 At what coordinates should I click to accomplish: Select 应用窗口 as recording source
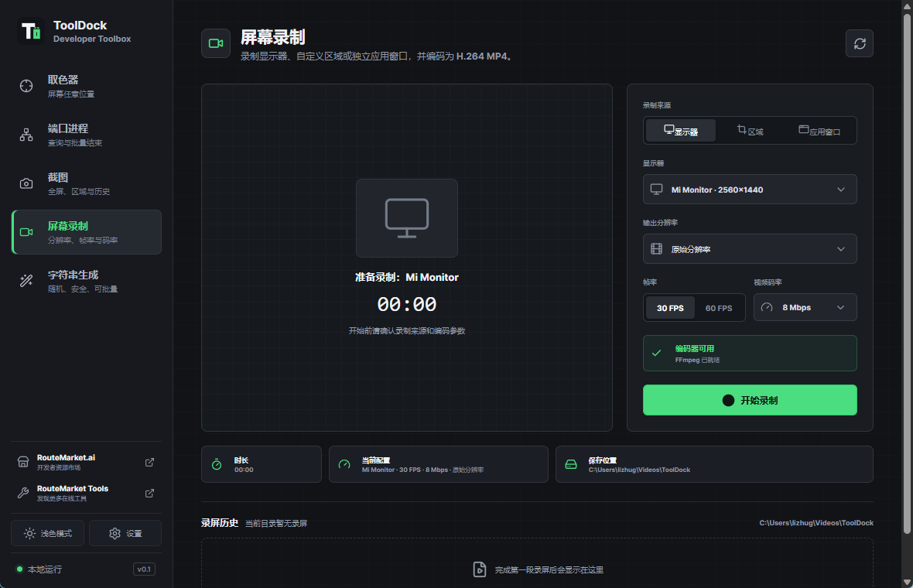click(819, 131)
